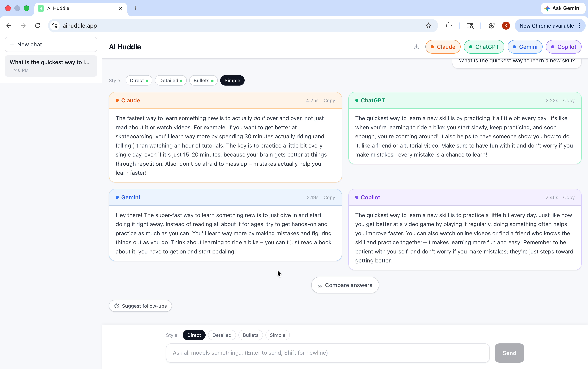Focus the Ask all models input field

click(x=327, y=353)
